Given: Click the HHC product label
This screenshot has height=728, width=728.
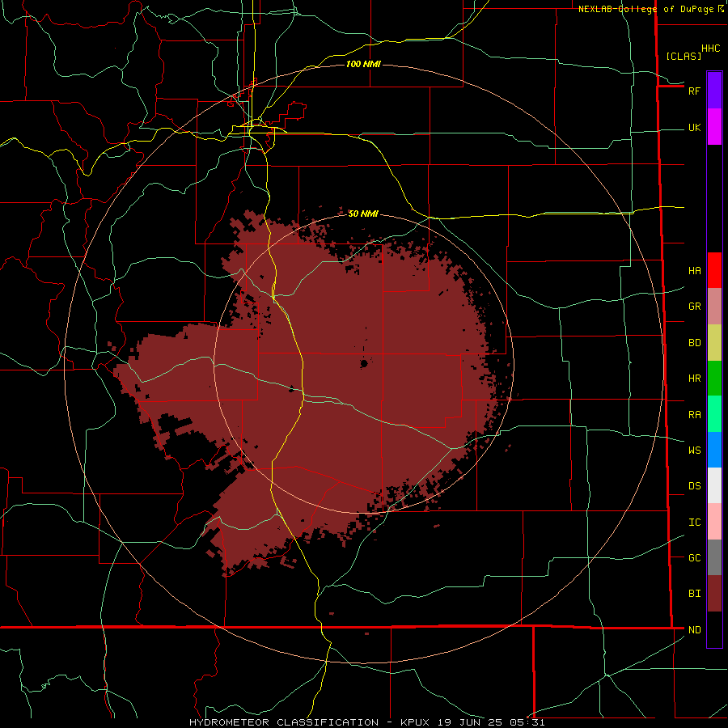Looking at the screenshot, I should (x=710, y=49).
